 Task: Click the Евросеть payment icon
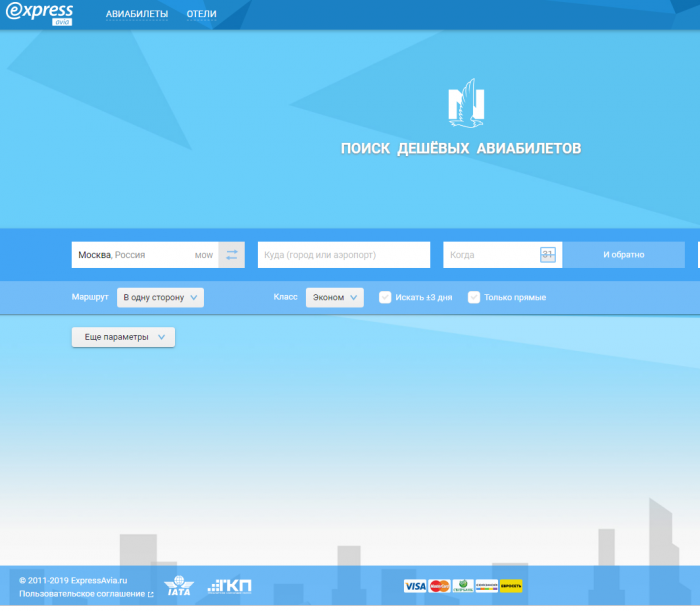(511, 586)
